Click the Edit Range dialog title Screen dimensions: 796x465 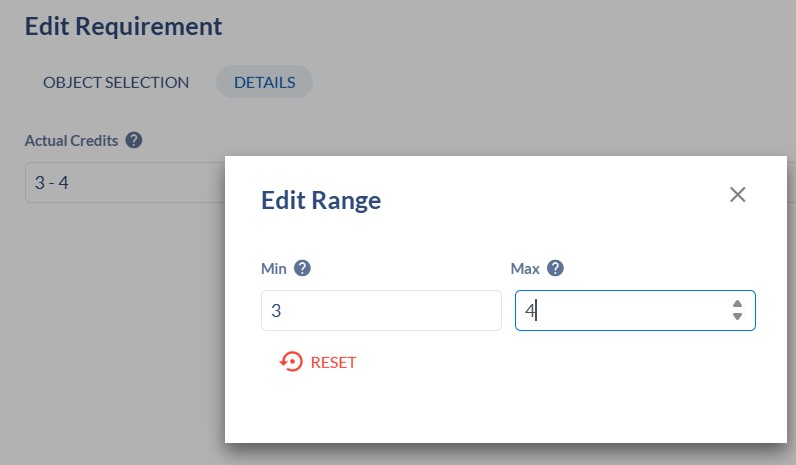pyautogui.click(x=321, y=200)
